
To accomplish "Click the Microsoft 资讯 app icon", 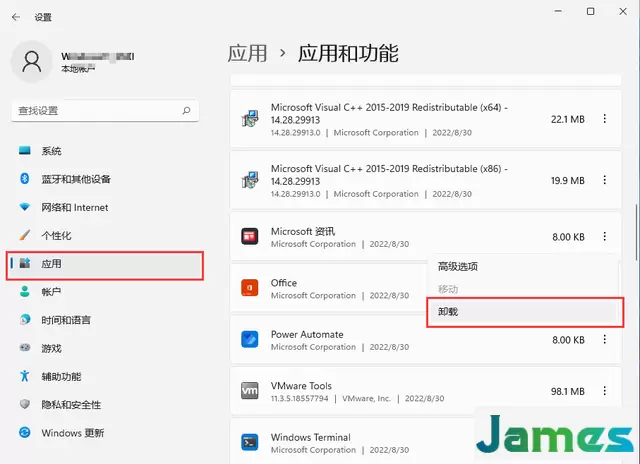I will tap(249, 236).
